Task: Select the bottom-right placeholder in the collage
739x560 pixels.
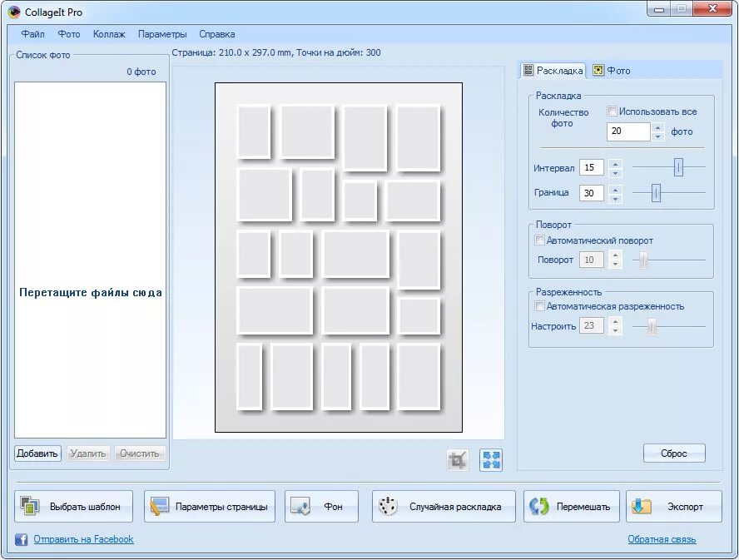Action: [x=419, y=377]
